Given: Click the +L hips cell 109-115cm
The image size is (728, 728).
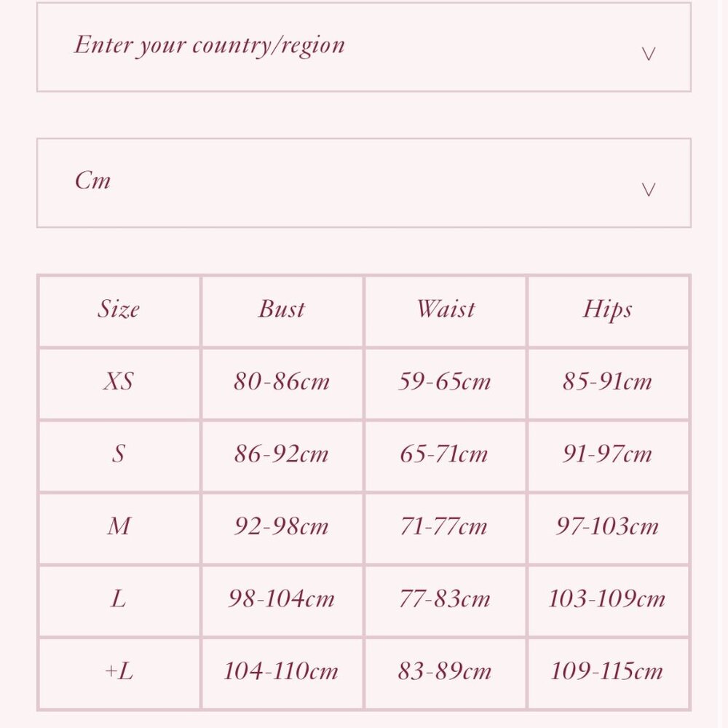Looking at the screenshot, I should pyautogui.click(x=608, y=671).
